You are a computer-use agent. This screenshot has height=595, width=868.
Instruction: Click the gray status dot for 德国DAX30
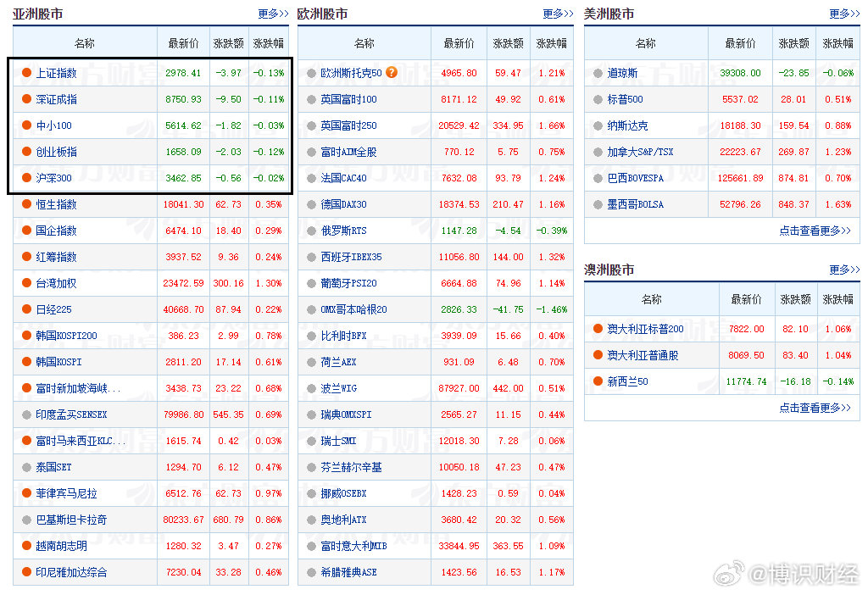(x=312, y=205)
